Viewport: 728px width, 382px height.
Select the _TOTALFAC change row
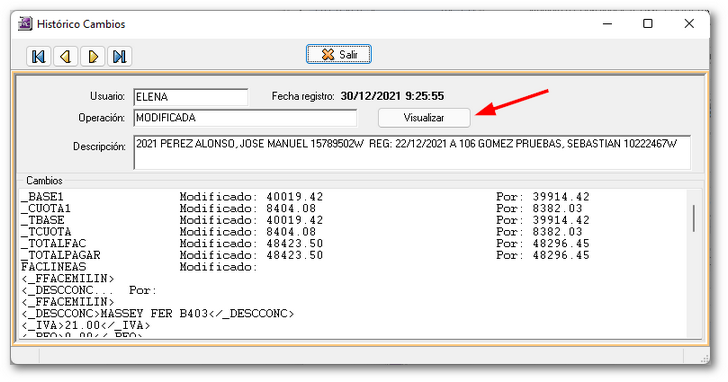click(x=305, y=243)
